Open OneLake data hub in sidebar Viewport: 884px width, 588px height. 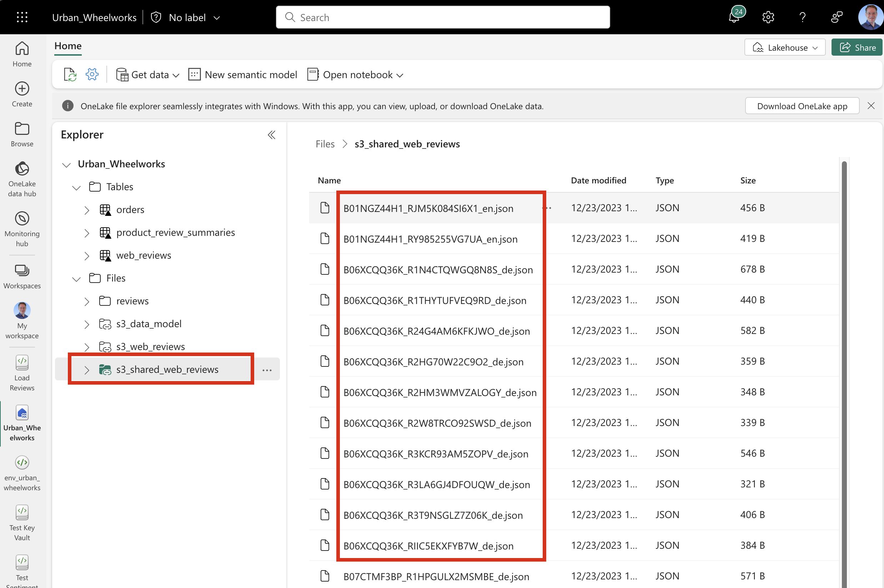click(22, 179)
